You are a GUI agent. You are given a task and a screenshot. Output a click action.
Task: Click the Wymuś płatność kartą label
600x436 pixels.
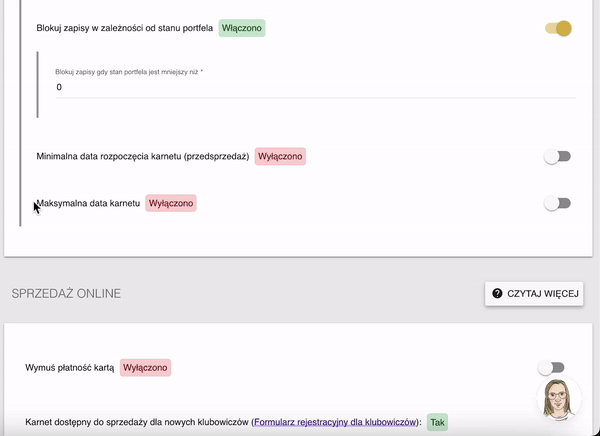tap(70, 368)
